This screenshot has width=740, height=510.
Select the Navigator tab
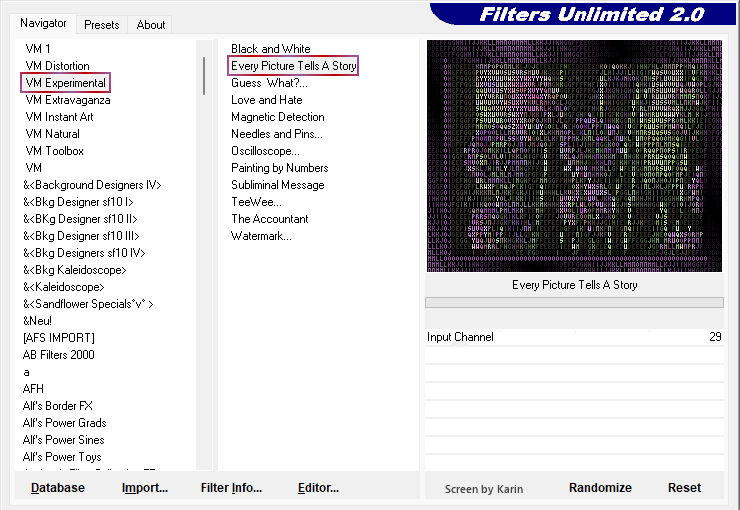click(x=43, y=23)
